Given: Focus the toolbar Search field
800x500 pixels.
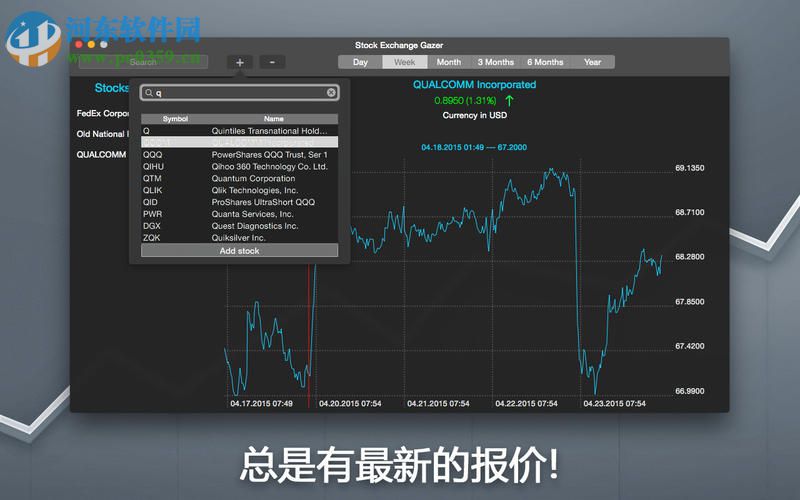Looking at the screenshot, I should [x=143, y=62].
